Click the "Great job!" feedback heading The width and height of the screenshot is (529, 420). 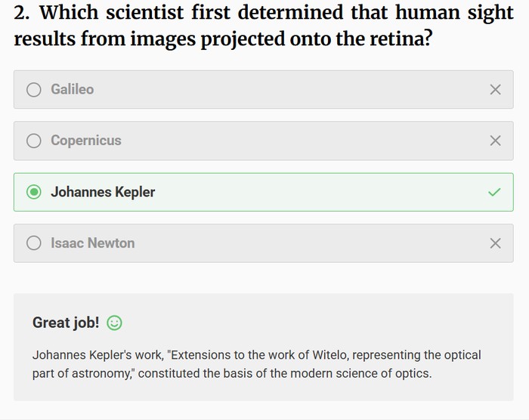point(66,323)
